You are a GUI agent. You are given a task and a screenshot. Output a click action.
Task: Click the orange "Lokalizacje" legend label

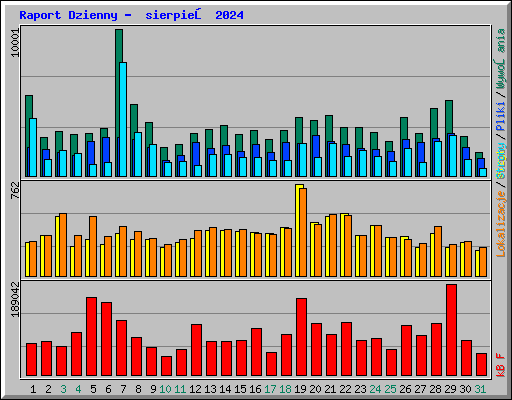[501, 224]
